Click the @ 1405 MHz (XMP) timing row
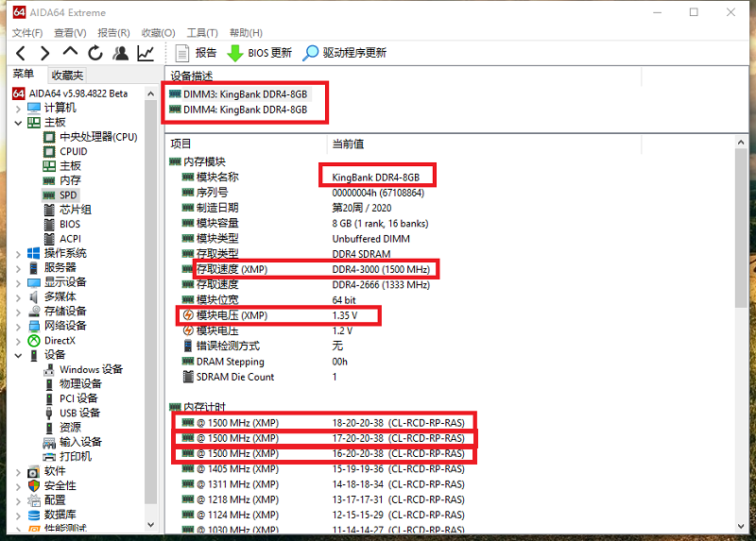The image size is (756, 541). click(451, 468)
